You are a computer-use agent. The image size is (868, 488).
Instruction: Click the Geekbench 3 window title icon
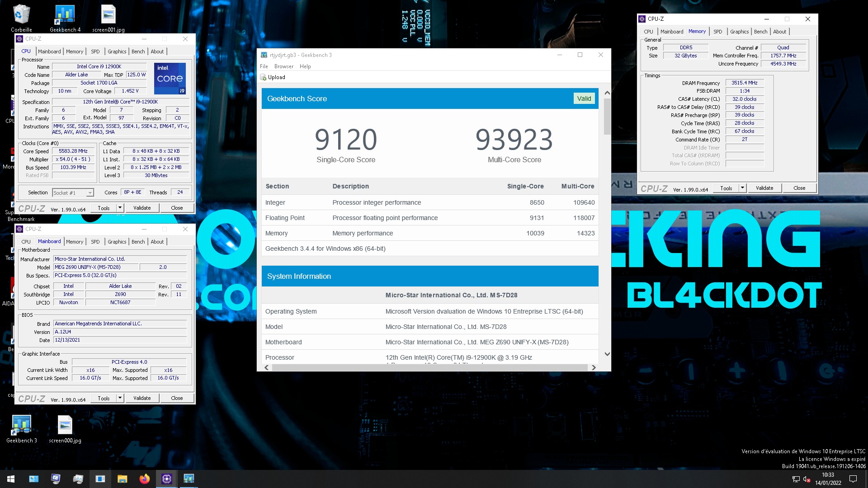point(264,55)
